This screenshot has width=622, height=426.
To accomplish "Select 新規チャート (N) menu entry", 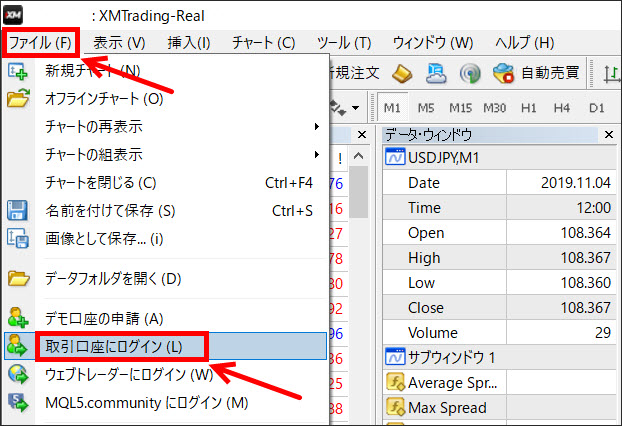I will click(93, 71).
